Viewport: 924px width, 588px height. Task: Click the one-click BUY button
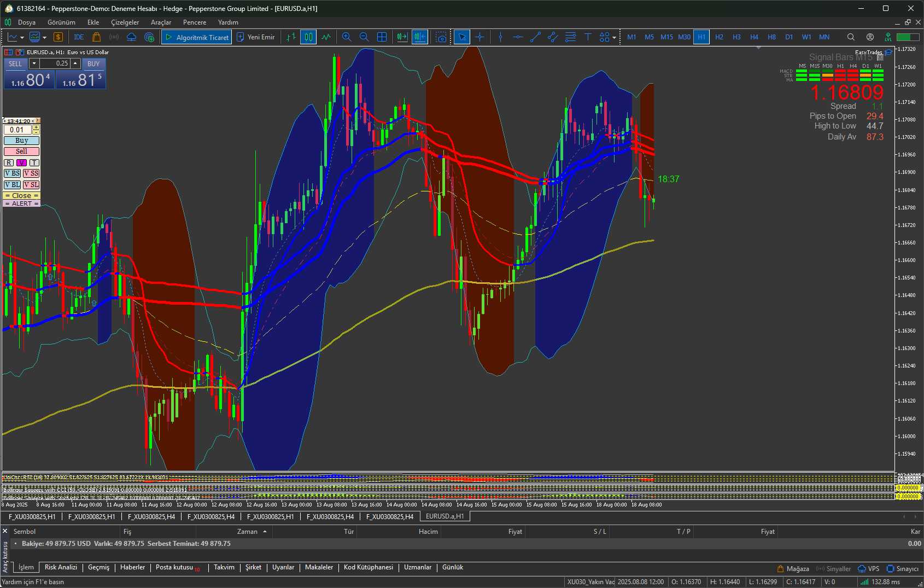click(93, 63)
